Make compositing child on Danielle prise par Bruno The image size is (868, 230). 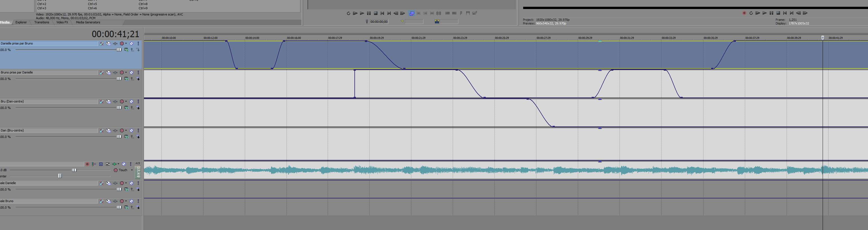pos(138,50)
